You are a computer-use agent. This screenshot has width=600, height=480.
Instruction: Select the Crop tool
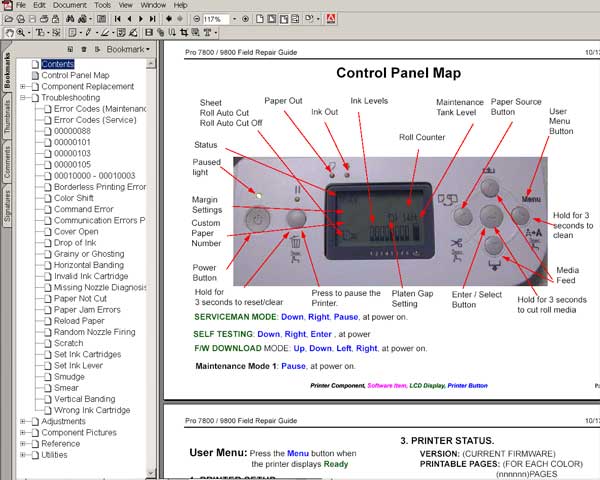click(x=184, y=33)
